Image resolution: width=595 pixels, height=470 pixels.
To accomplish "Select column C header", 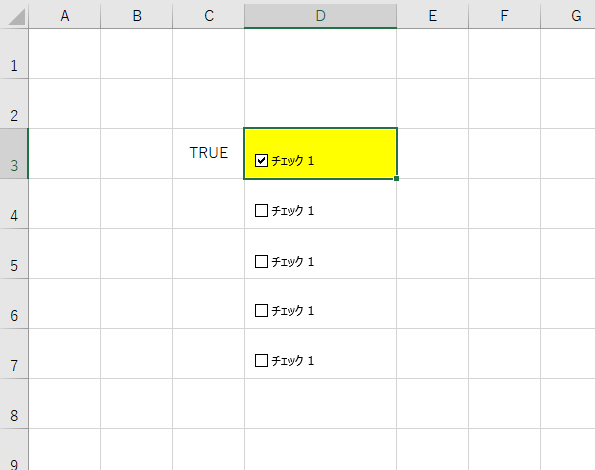I will coord(209,16).
